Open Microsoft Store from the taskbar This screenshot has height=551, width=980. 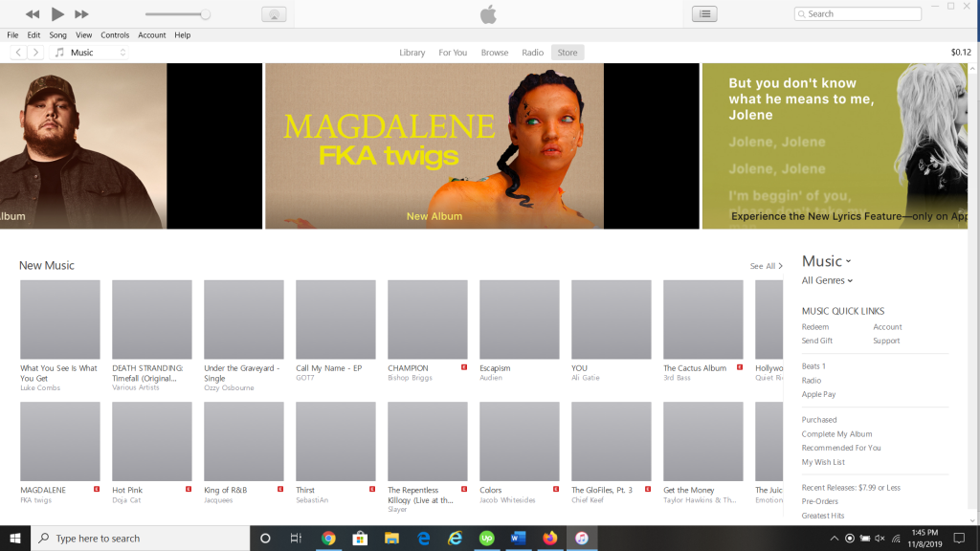tap(360, 538)
